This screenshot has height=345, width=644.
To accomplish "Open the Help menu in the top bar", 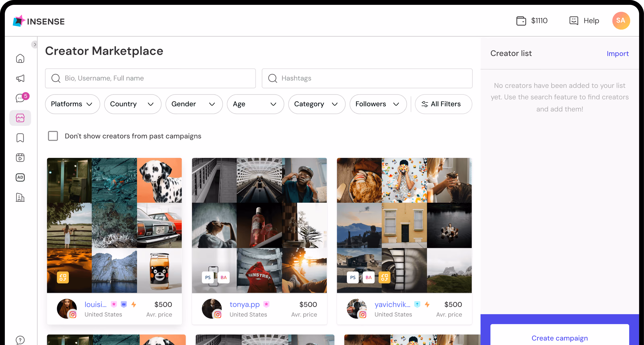I will pos(584,21).
